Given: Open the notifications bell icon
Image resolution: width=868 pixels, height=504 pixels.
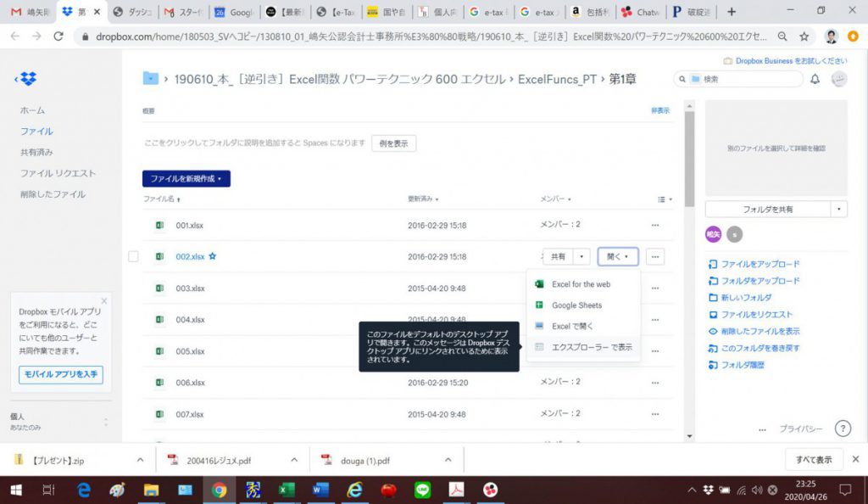Looking at the screenshot, I should [815, 79].
